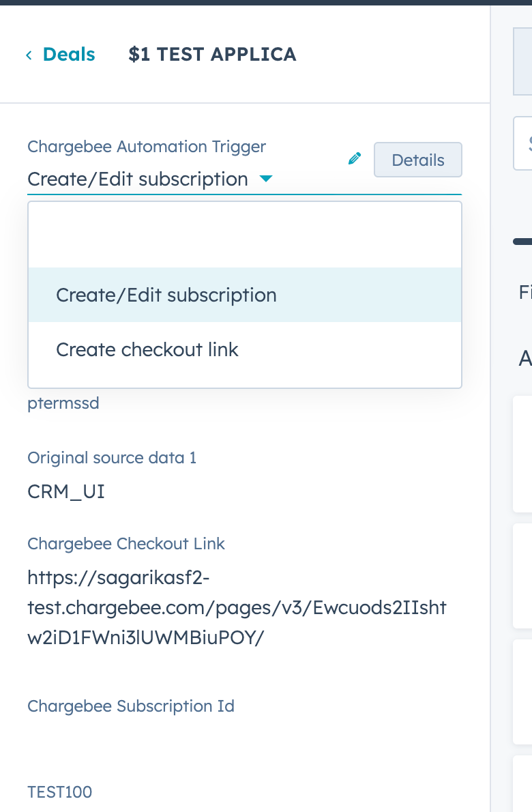Select Create checkout link option
The height and width of the screenshot is (812, 532).
147,349
